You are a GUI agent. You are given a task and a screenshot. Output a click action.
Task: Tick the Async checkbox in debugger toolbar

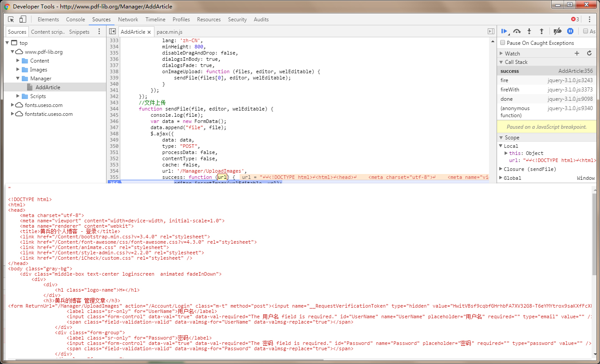click(586, 31)
